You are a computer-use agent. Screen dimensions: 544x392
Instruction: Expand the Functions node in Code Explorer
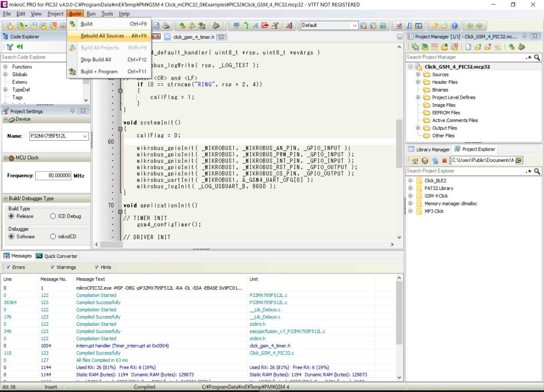5,67
